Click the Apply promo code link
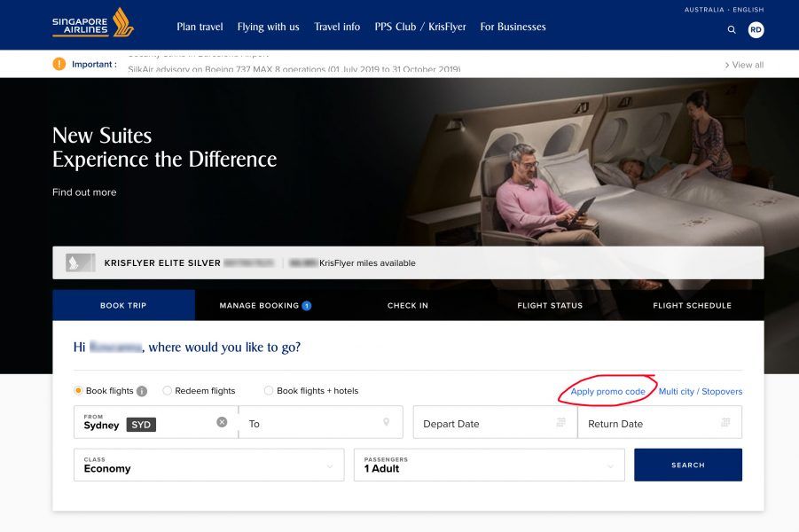The height and width of the screenshot is (532, 799). click(607, 391)
